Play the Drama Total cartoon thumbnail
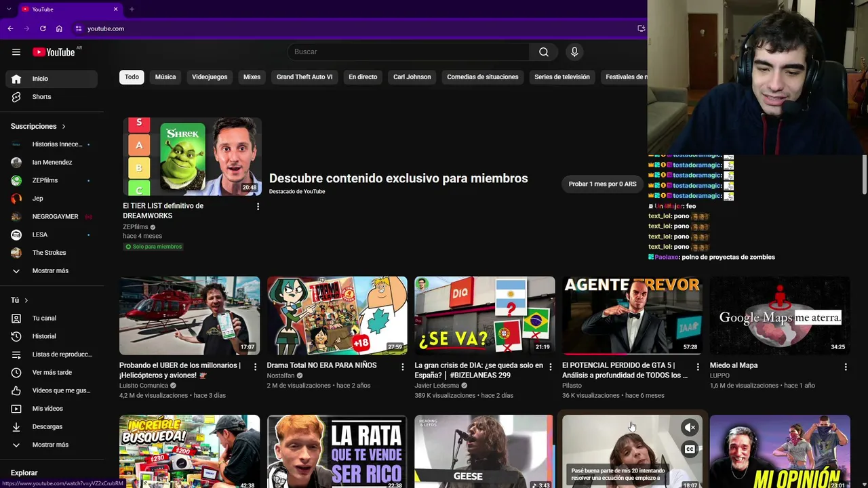Viewport: 868px width, 488px height. point(337,316)
